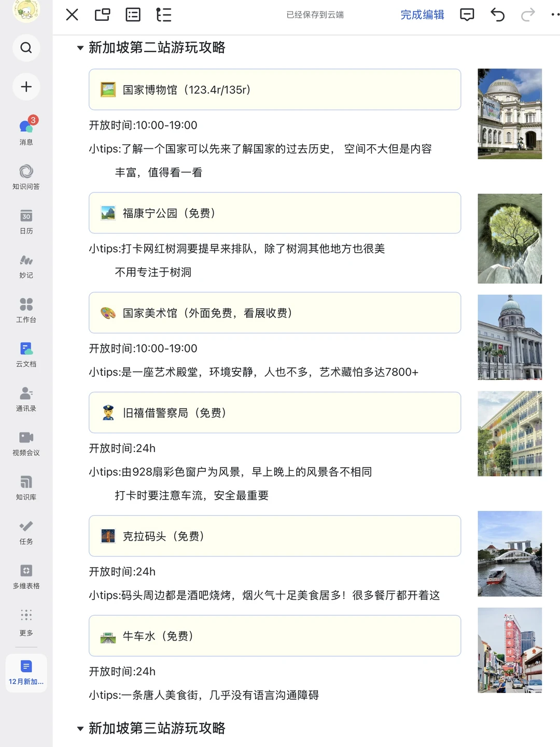The image size is (560, 747).
Task: Undo the last edit
Action: (497, 15)
